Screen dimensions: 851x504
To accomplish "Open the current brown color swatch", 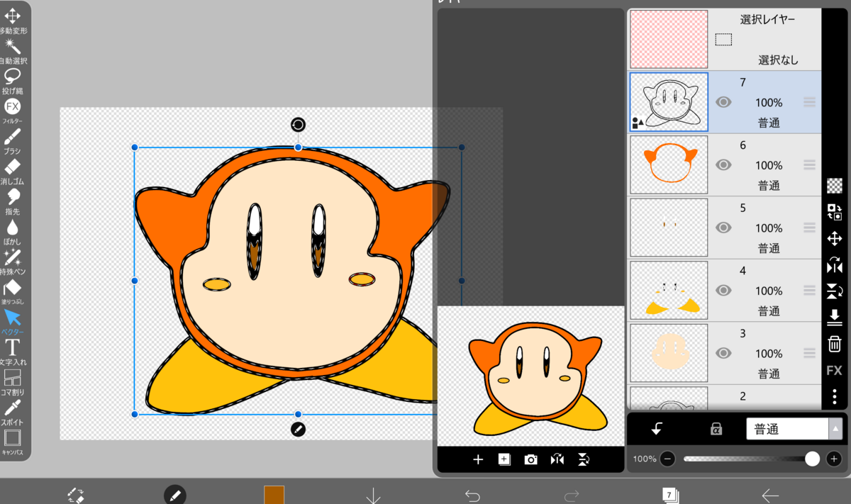I will pyautogui.click(x=274, y=495).
